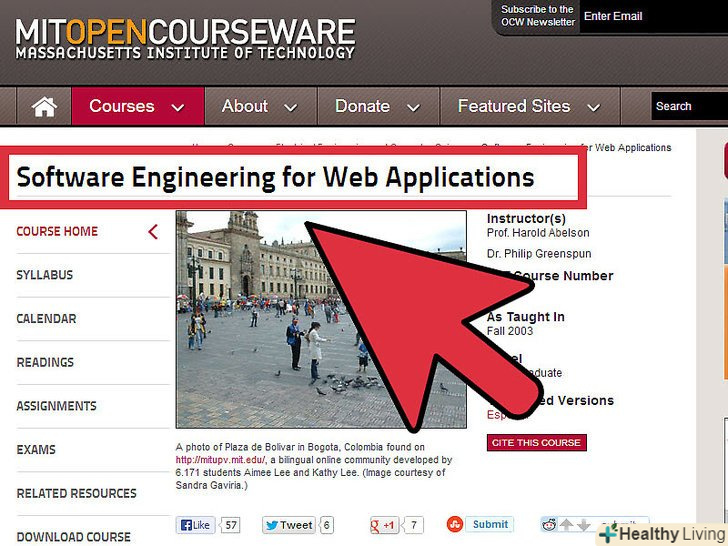Upvote with the Reddit up arrow
Image resolution: width=728 pixels, height=546 pixels.
click(566, 525)
